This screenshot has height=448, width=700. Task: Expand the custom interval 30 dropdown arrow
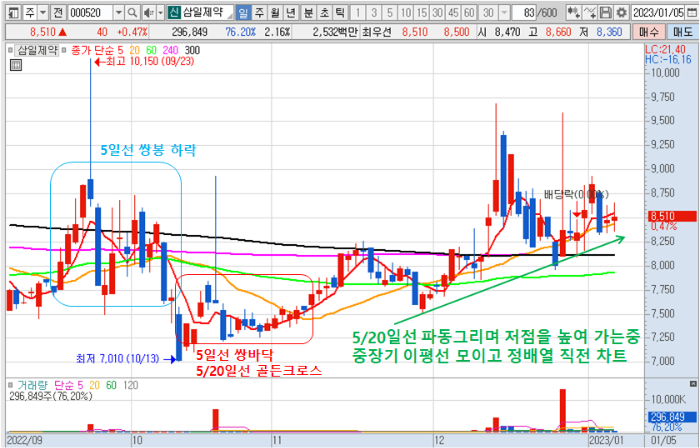tap(504, 12)
